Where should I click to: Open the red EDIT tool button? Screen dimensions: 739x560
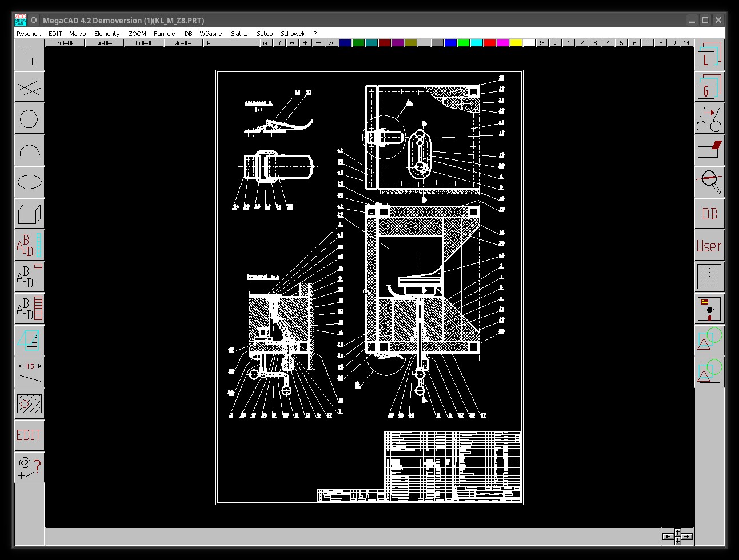(29, 435)
